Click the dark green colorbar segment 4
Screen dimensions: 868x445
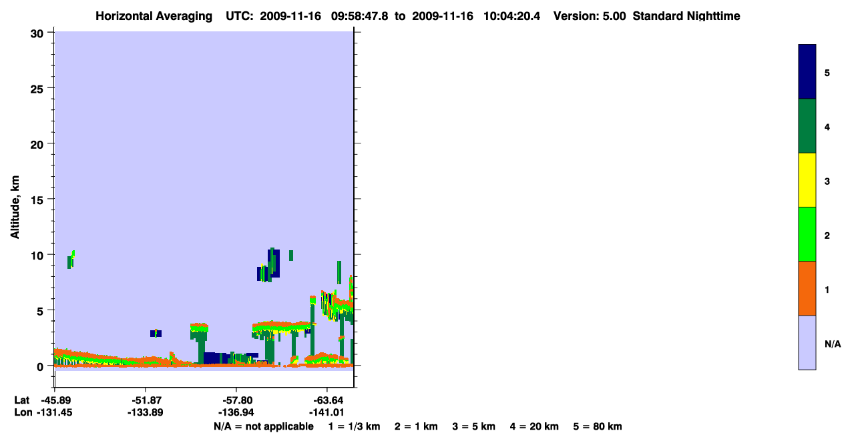(807, 126)
